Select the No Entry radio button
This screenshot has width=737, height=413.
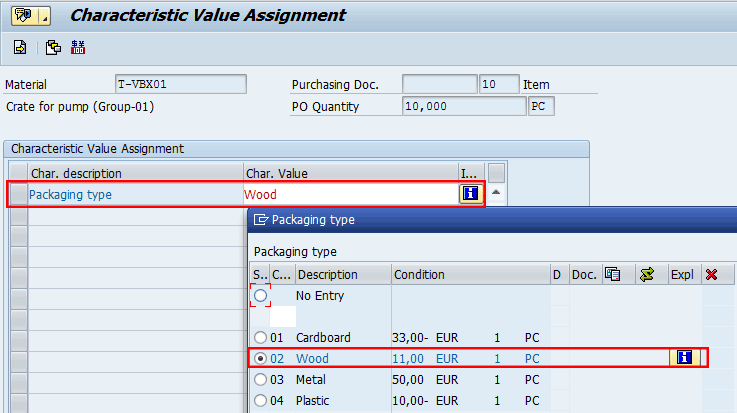[261, 296]
